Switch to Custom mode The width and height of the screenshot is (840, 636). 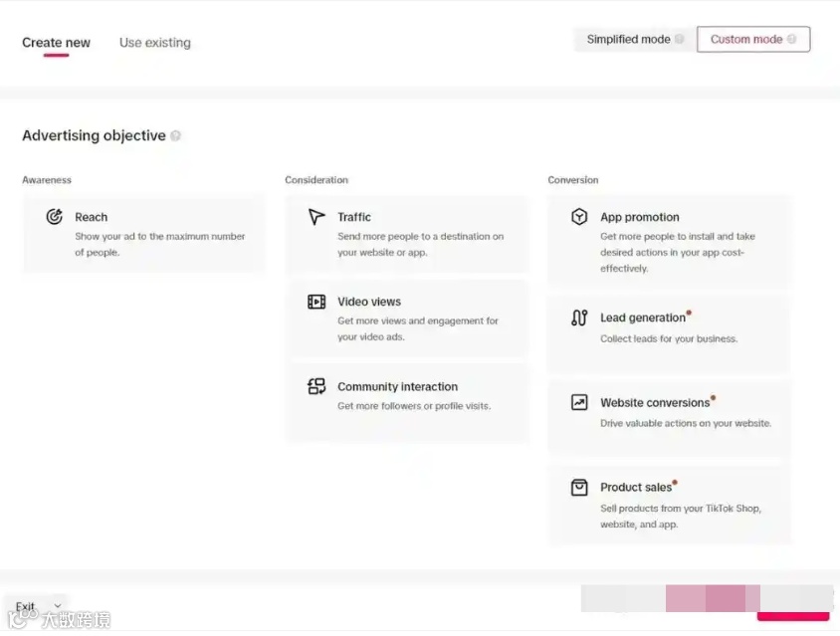click(x=746, y=40)
